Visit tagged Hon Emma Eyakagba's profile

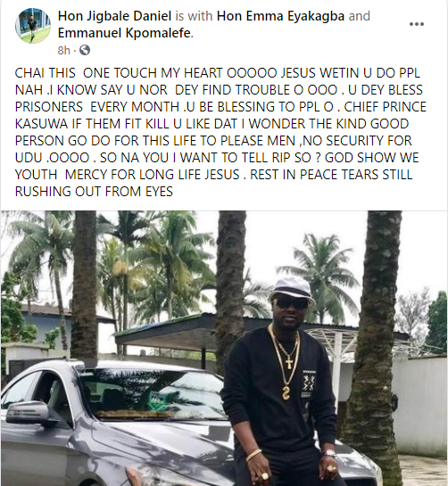tap(280, 16)
